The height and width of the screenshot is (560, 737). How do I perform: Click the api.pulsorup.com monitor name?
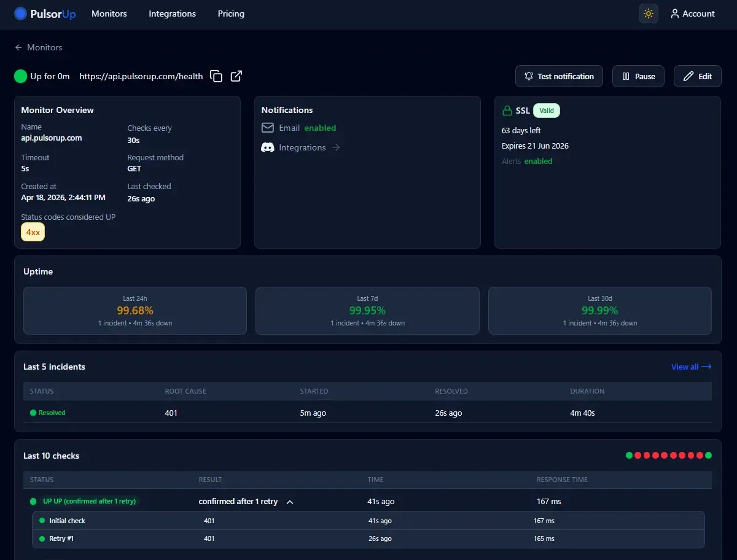click(52, 138)
